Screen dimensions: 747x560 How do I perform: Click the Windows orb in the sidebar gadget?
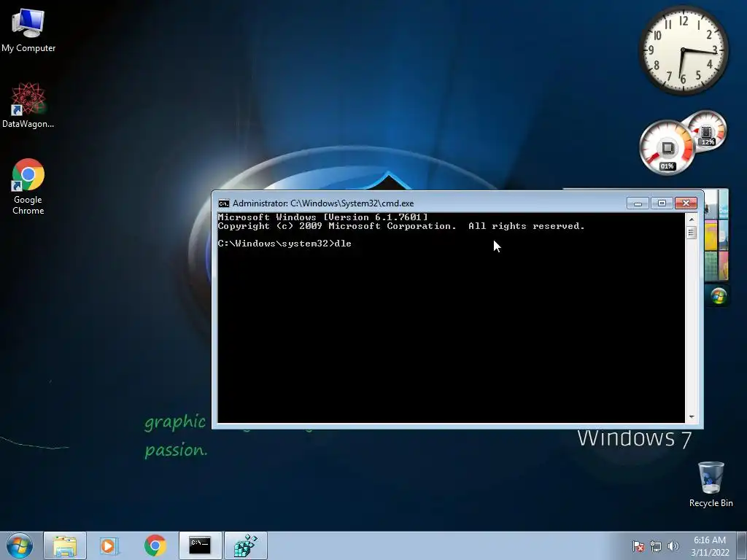pos(719,296)
